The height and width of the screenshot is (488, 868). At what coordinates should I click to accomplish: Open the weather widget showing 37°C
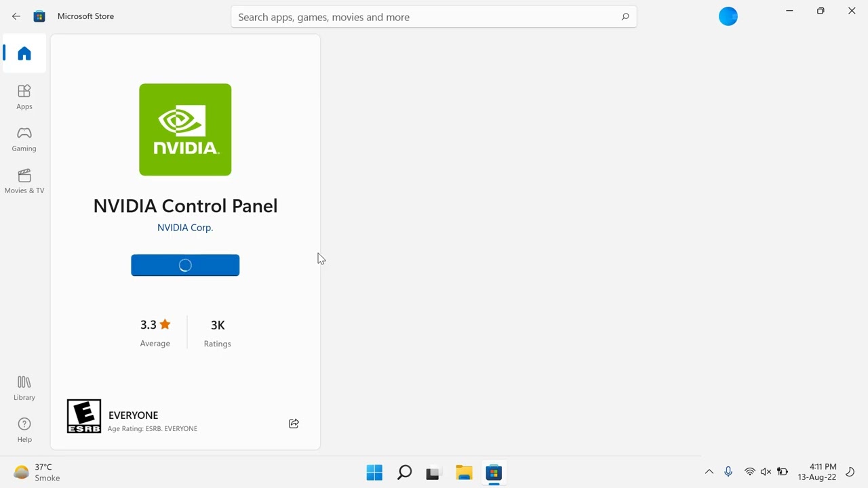point(38,472)
